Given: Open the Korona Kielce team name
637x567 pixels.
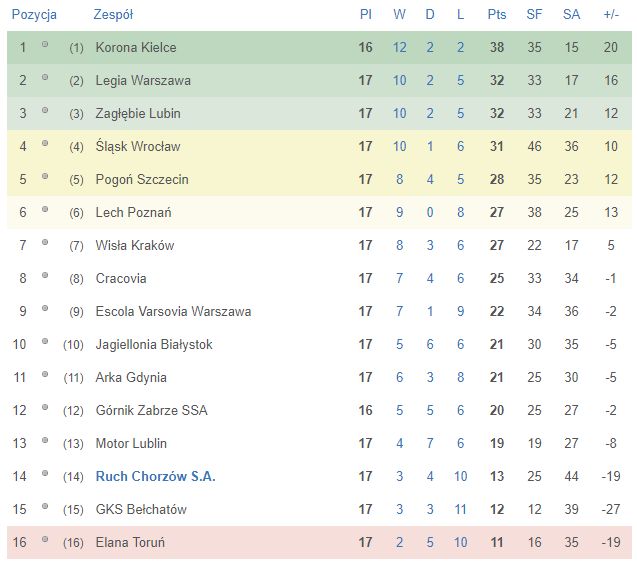Looking at the screenshot, I should click(x=136, y=48).
